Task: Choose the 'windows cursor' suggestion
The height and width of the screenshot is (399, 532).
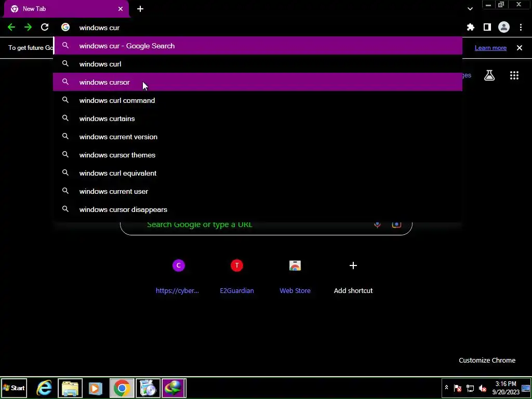Action: pos(258,82)
